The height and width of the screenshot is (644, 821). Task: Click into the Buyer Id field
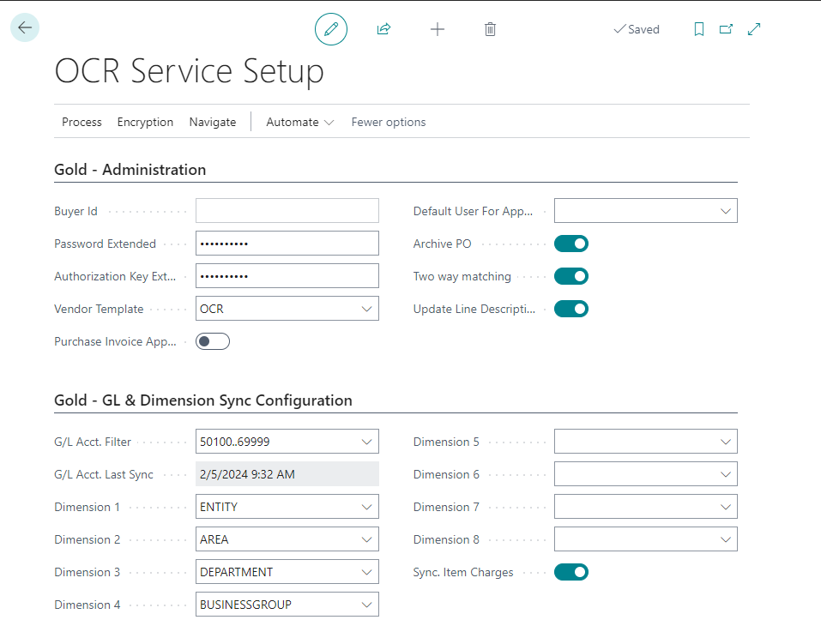pyautogui.click(x=287, y=211)
